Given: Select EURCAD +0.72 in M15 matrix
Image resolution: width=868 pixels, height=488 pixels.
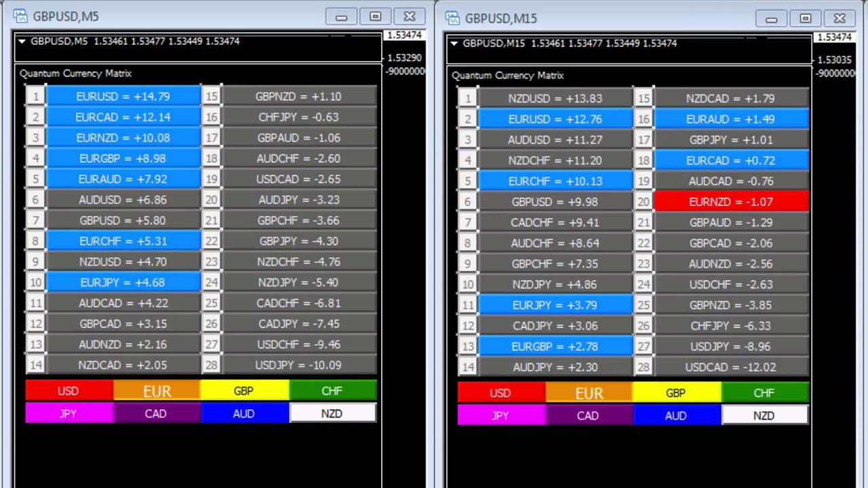Looking at the screenshot, I should [731, 161].
